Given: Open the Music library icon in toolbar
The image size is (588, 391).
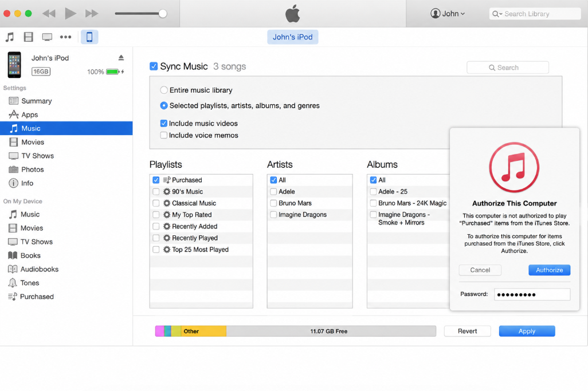Looking at the screenshot, I should point(10,37).
